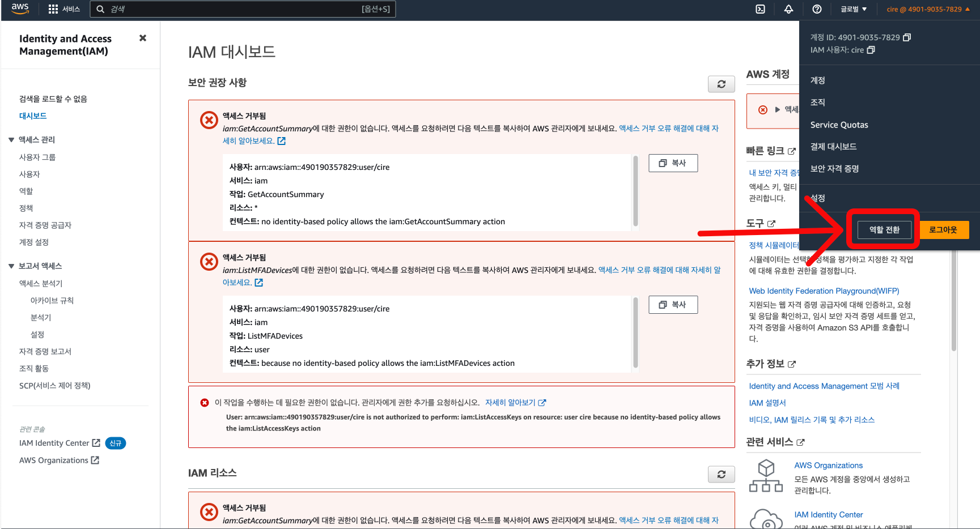
Task: Copy the GetAccountSummary error details
Action: tap(673, 163)
